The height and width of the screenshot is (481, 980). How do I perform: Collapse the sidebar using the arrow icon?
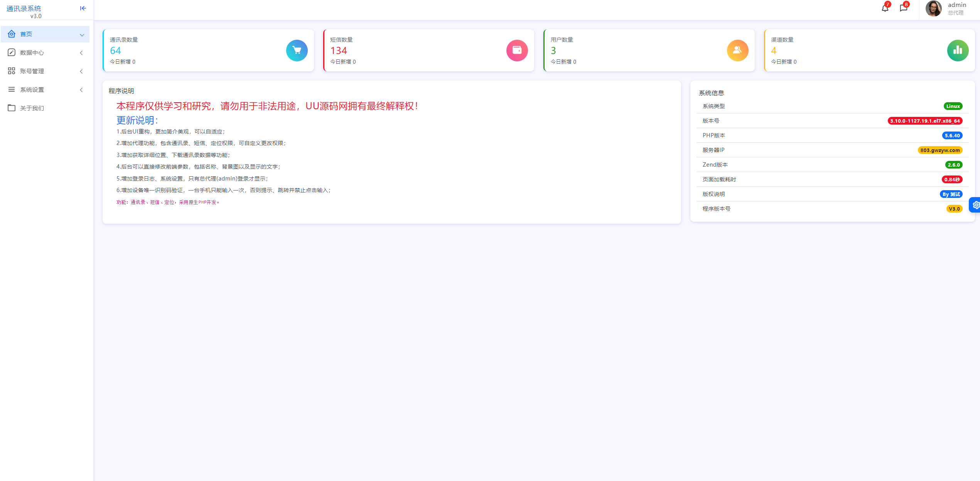(83, 8)
